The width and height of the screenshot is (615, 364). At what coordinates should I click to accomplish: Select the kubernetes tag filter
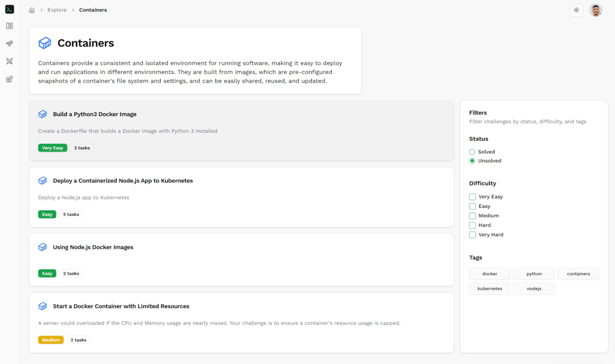[490, 289]
